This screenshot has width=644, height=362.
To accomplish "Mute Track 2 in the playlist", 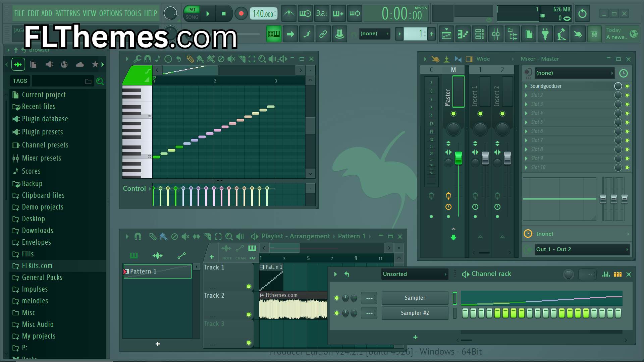I will click(x=249, y=314).
